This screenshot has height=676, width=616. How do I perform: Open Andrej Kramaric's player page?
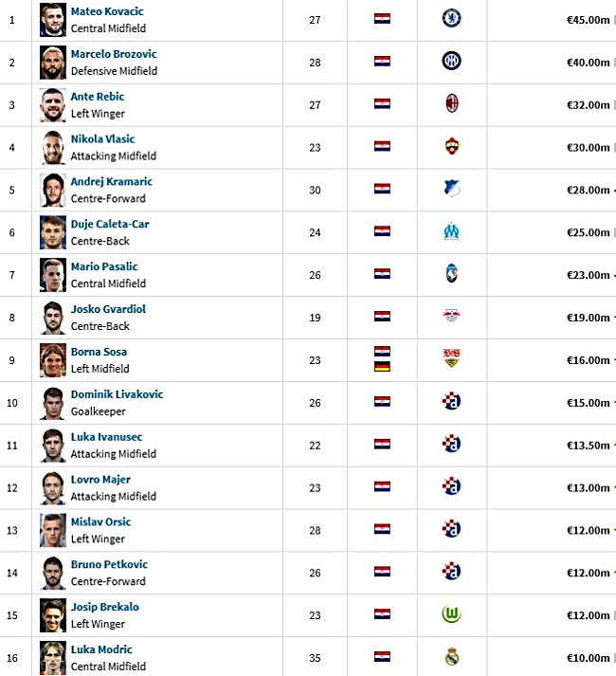tap(111, 181)
